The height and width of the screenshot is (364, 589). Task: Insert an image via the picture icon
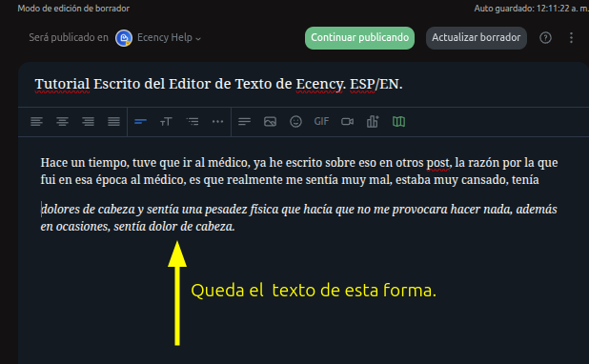click(270, 122)
